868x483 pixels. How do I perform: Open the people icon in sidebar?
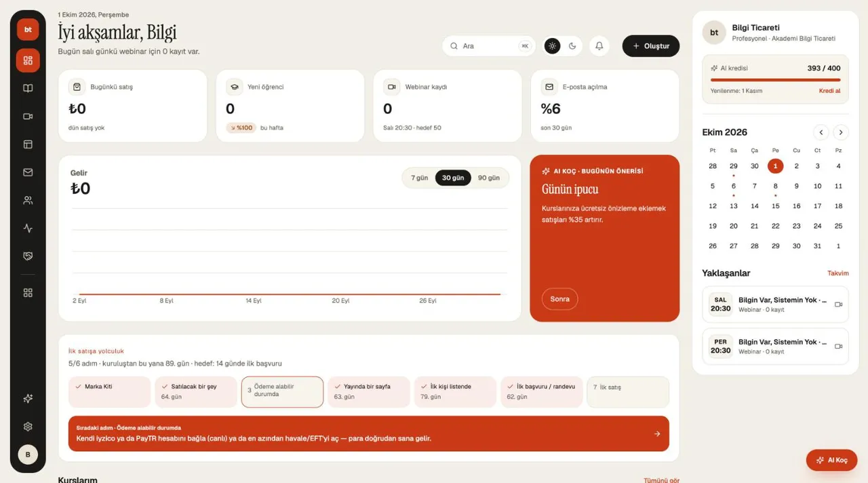tap(28, 201)
